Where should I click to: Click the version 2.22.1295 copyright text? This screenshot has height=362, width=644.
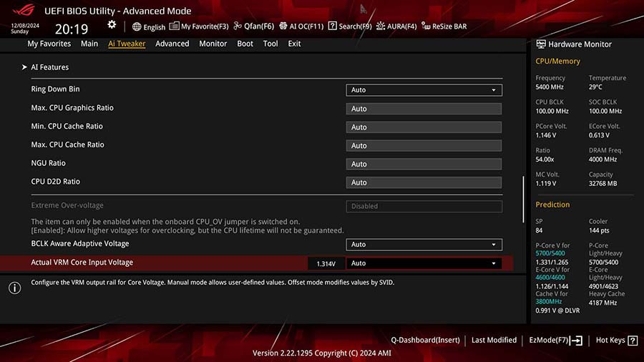coord(321,353)
